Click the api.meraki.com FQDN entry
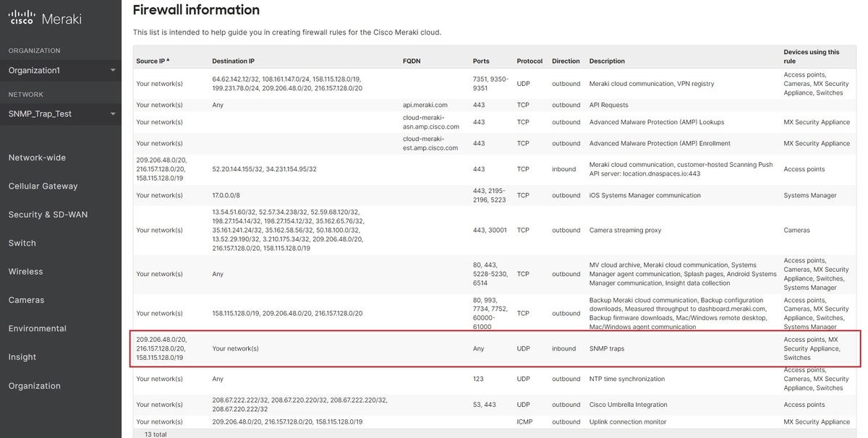The image size is (868, 438). (x=425, y=105)
